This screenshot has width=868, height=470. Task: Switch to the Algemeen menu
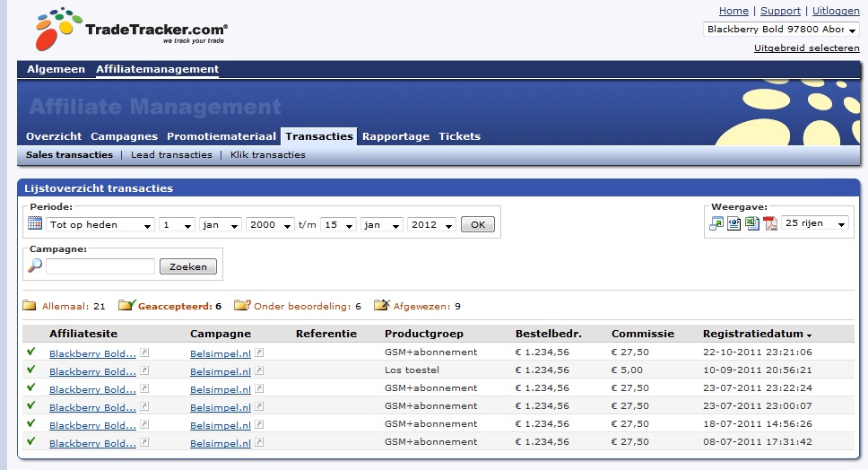tap(56, 69)
